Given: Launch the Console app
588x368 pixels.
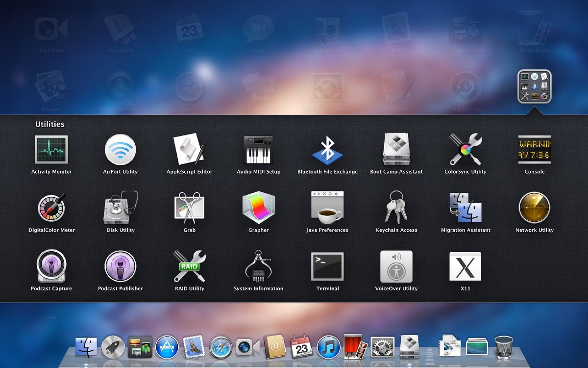Looking at the screenshot, I should click(x=535, y=150).
